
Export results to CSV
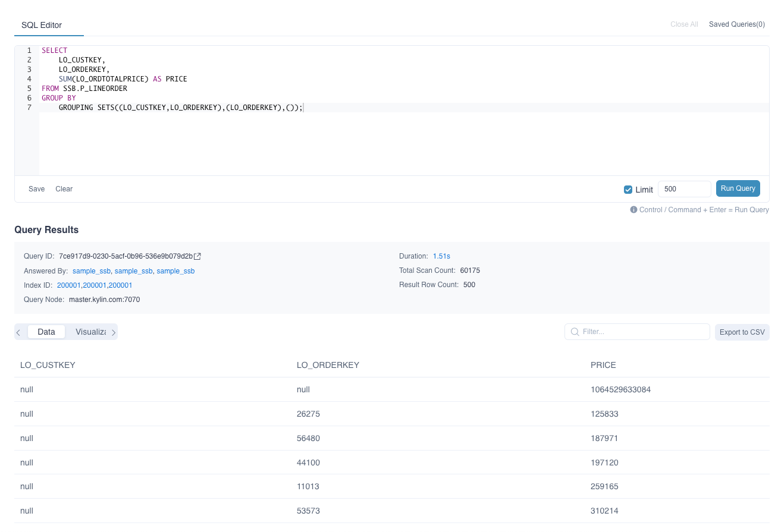[x=742, y=332]
